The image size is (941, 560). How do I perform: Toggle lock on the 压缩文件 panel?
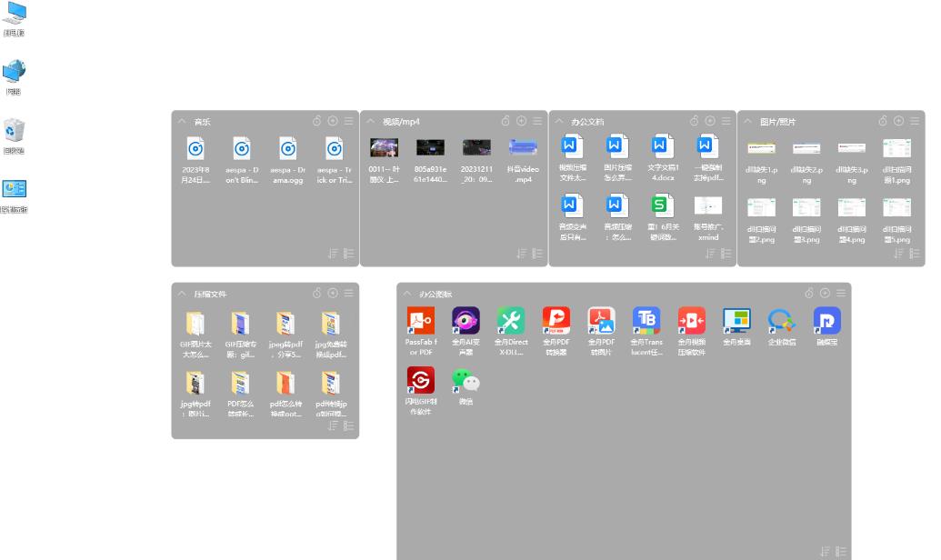(317, 293)
